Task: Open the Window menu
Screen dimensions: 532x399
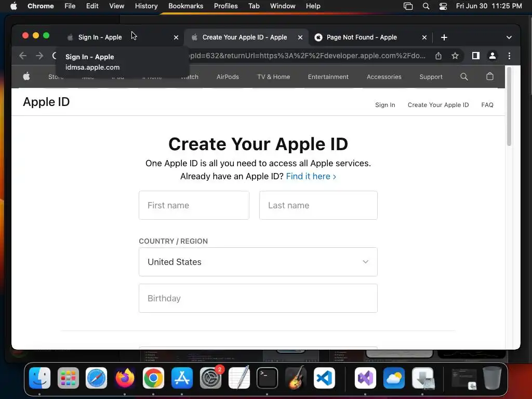Action: click(x=283, y=6)
